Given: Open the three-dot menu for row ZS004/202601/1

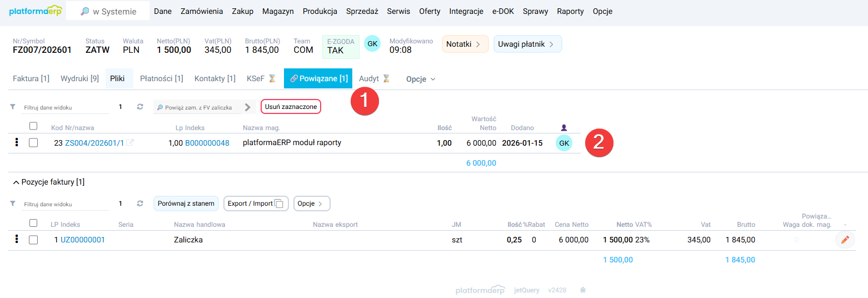Looking at the screenshot, I should pyautogui.click(x=17, y=143).
